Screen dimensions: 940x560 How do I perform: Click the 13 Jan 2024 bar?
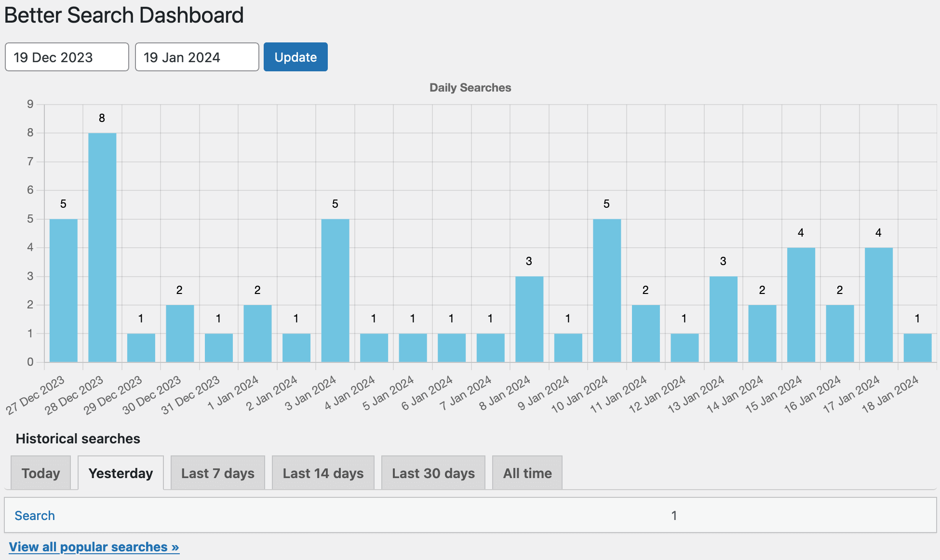coord(724,319)
